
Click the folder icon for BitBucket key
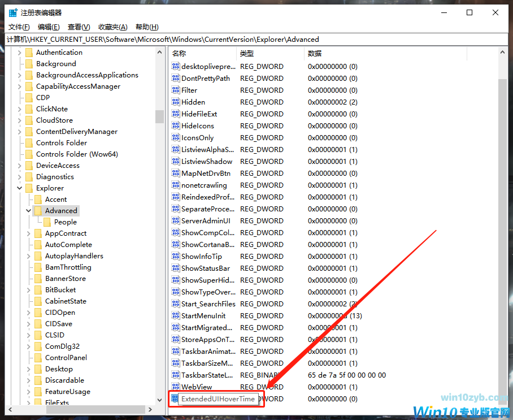coord(38,290)
